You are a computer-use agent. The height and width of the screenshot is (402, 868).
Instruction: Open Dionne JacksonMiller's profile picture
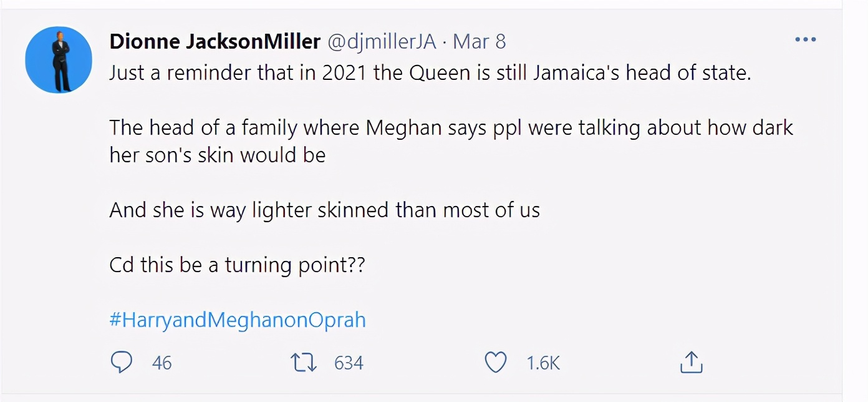pos(59,60)
